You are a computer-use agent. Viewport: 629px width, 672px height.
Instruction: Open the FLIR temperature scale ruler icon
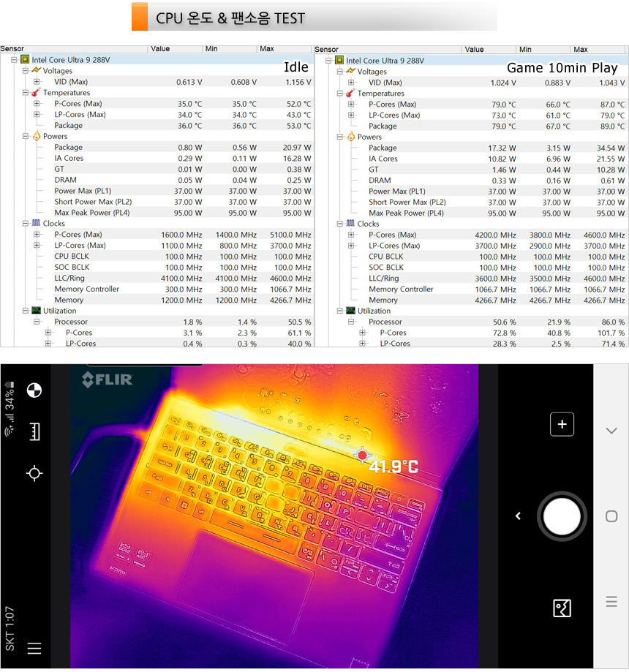pos(34,432)
